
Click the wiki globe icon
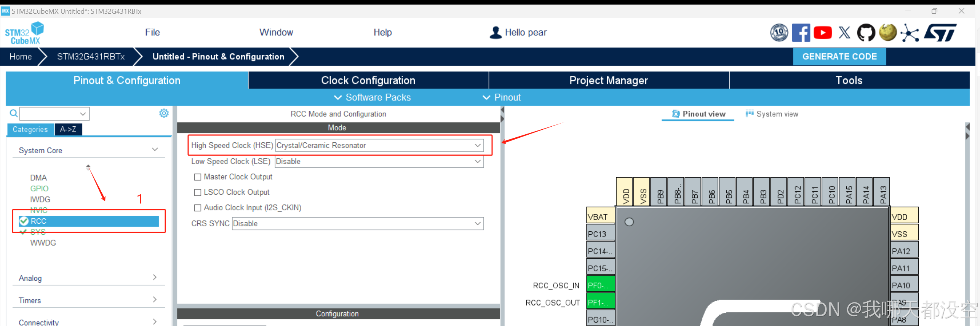(888, 33)
